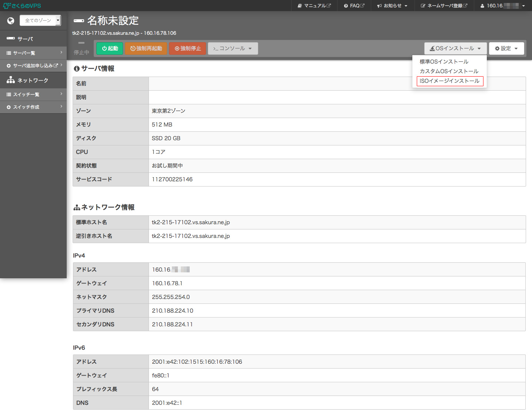This screenshot has height=410, width=532.
Task: Select サーバ一覧 in the sidebar
Action: [x=33, y=53]
